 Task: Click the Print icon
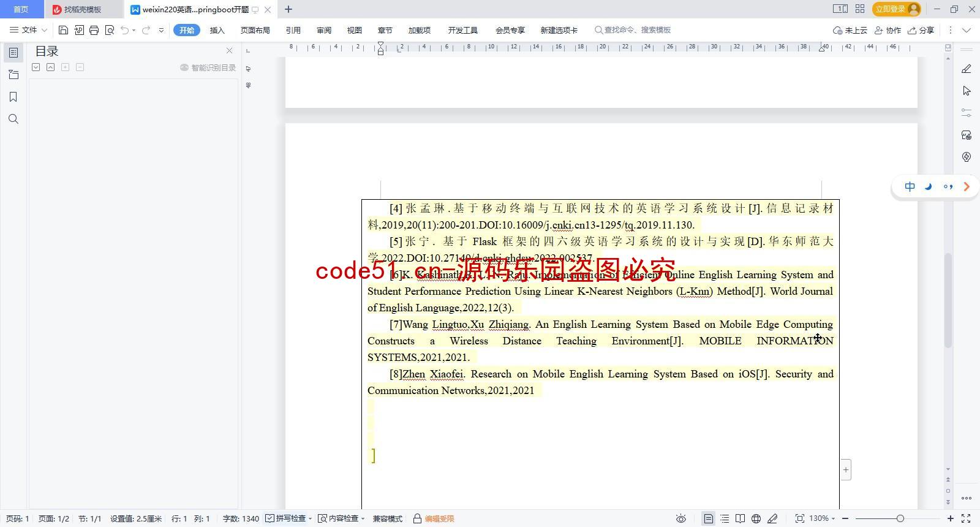(94, 30)
